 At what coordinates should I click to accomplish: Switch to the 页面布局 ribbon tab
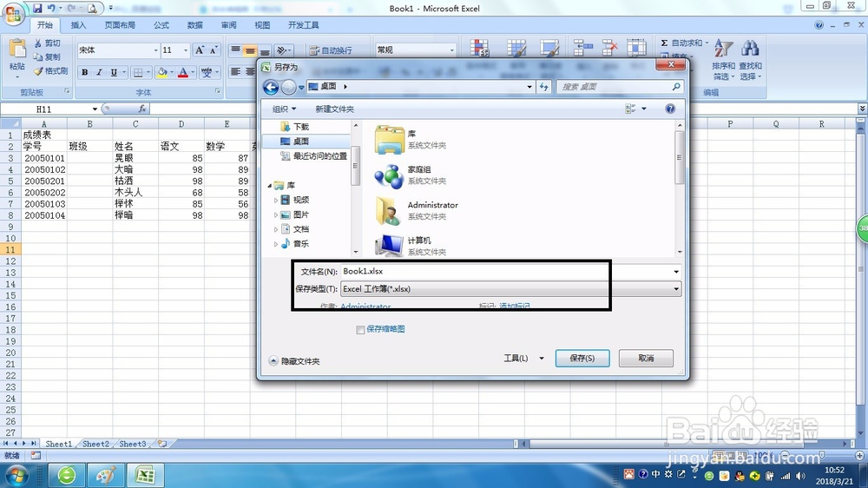[x=120, y=25]
